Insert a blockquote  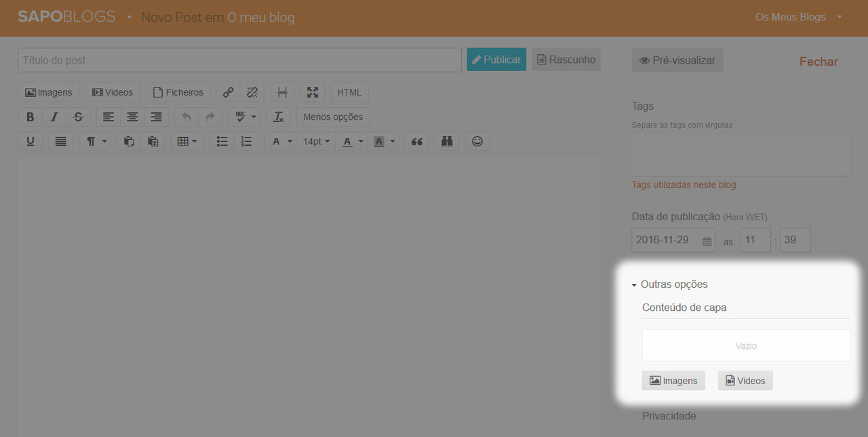(417, 142)
